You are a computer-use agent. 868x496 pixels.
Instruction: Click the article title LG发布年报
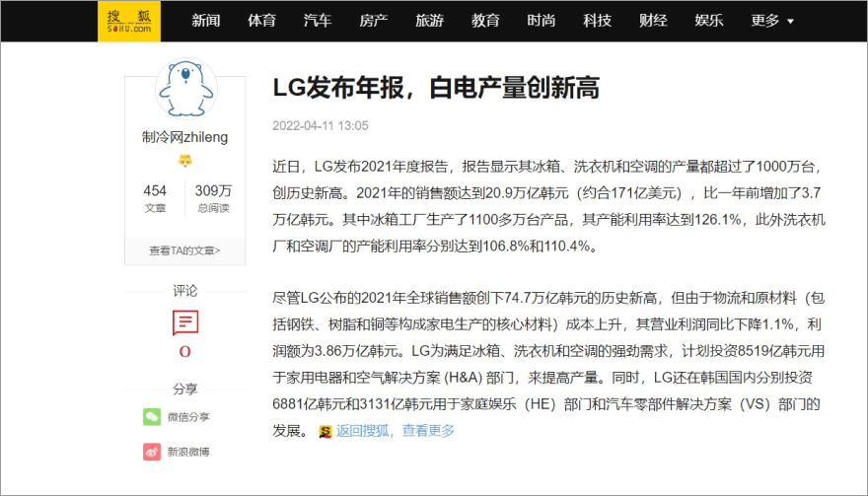[436, 88]
